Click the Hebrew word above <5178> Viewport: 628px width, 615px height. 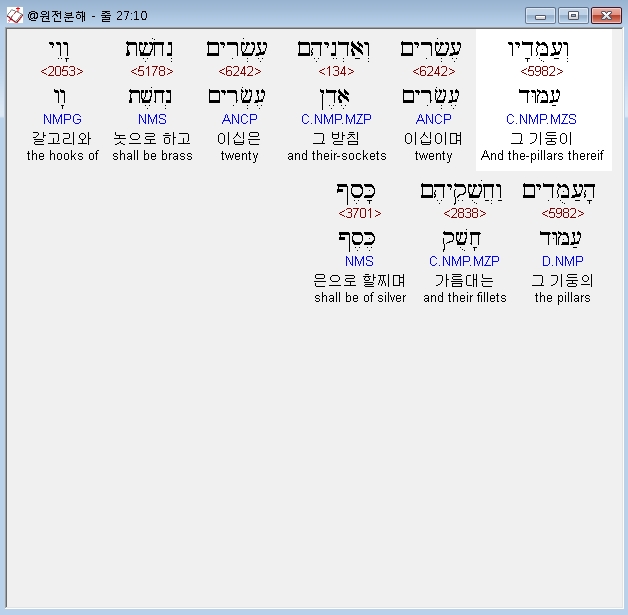pyautogui.click(x=149, y=50)
